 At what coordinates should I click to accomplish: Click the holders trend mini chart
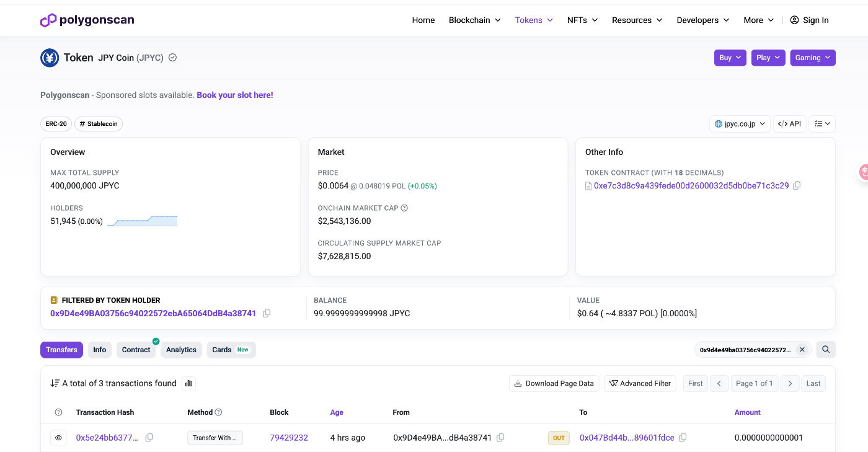click(x=143, y=221)
